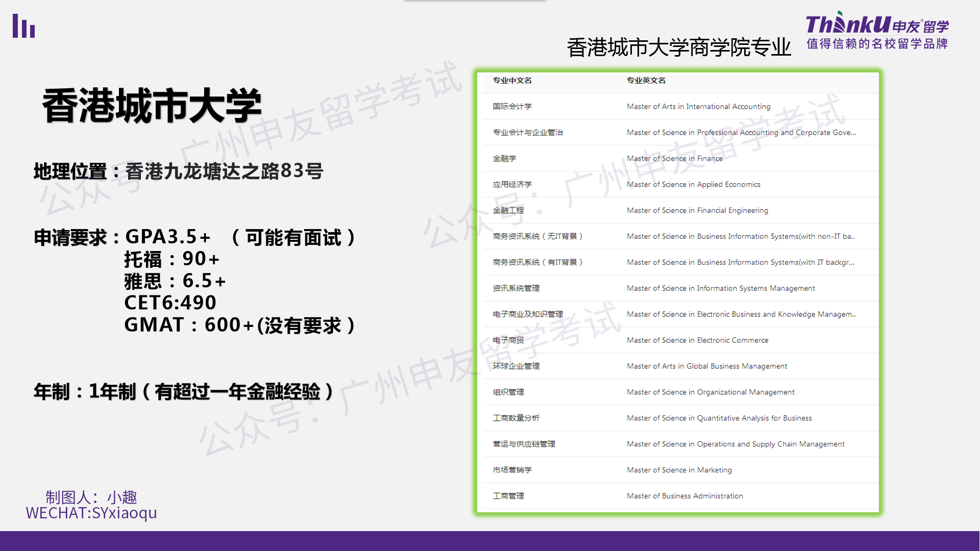
Task: Select the 营运与供应链管理 cell
Action: (524, 444)
